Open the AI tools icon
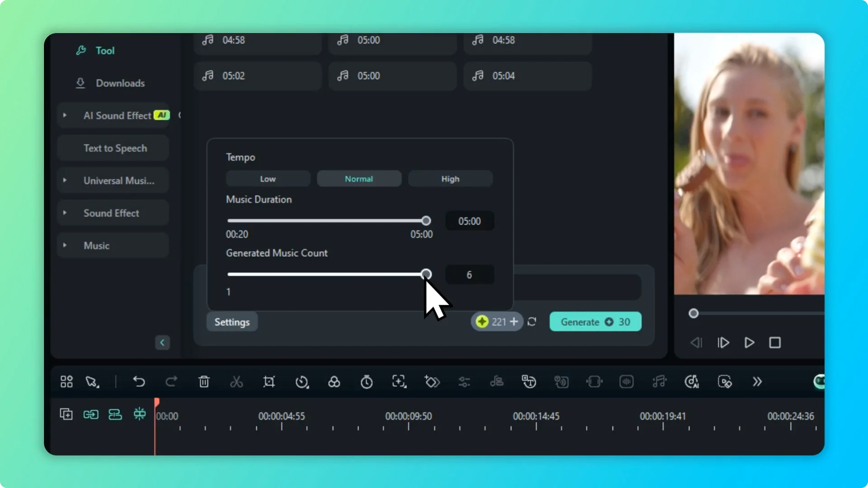The image size is (868, 488). click(692, 382)
